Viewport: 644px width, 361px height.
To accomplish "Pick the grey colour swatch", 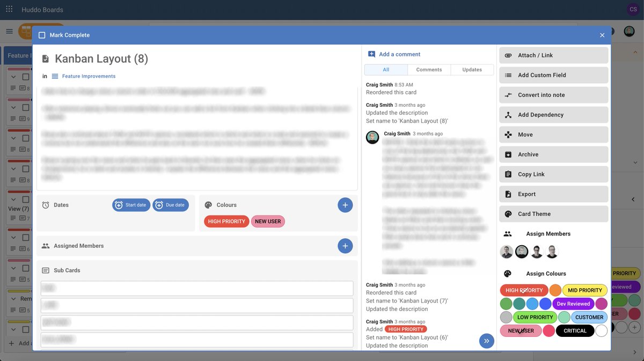I will [x=506, y=317].
